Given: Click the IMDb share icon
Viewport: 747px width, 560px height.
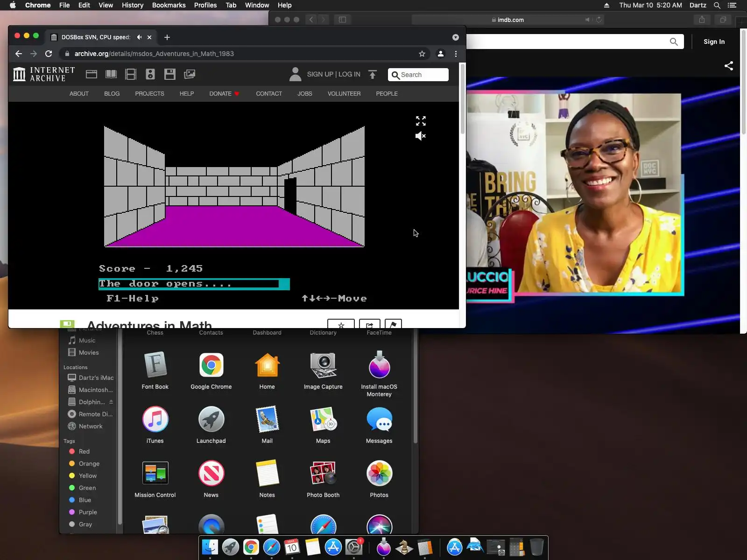Looking at the screenshot, I should pos(729,66).
